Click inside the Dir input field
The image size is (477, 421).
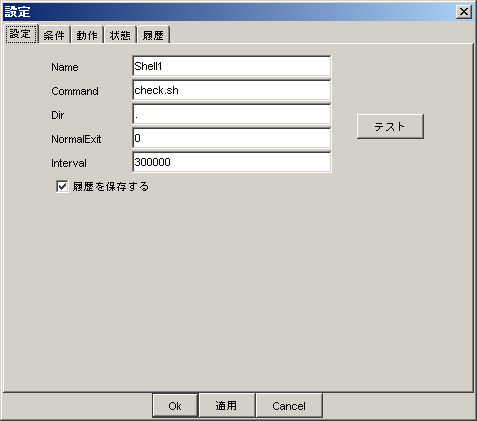pos(232,114)
